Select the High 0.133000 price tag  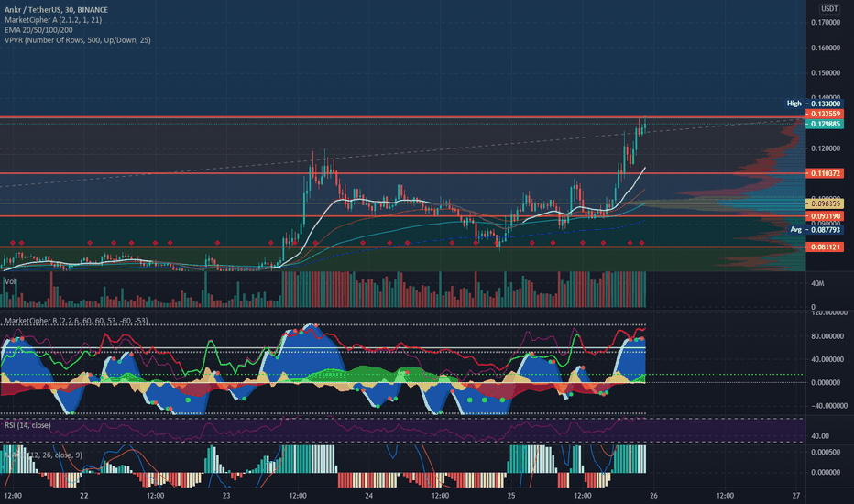coord(815,104)
